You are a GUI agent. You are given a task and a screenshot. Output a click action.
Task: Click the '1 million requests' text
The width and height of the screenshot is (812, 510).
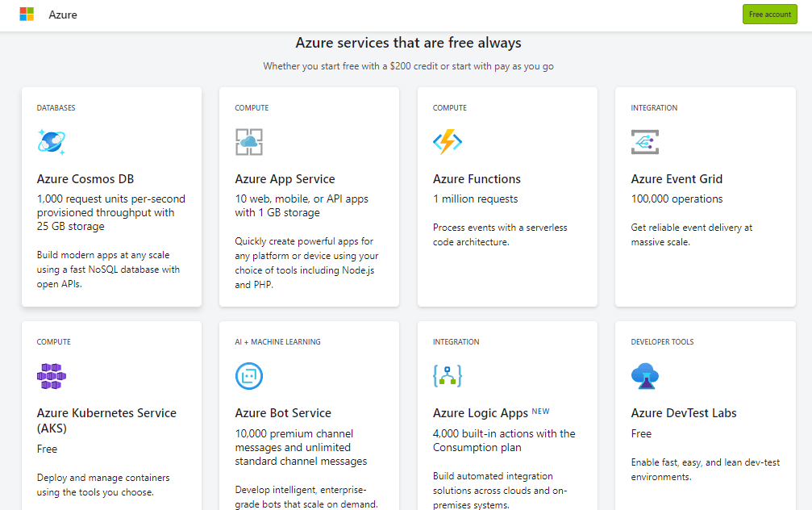click(476, 199)
